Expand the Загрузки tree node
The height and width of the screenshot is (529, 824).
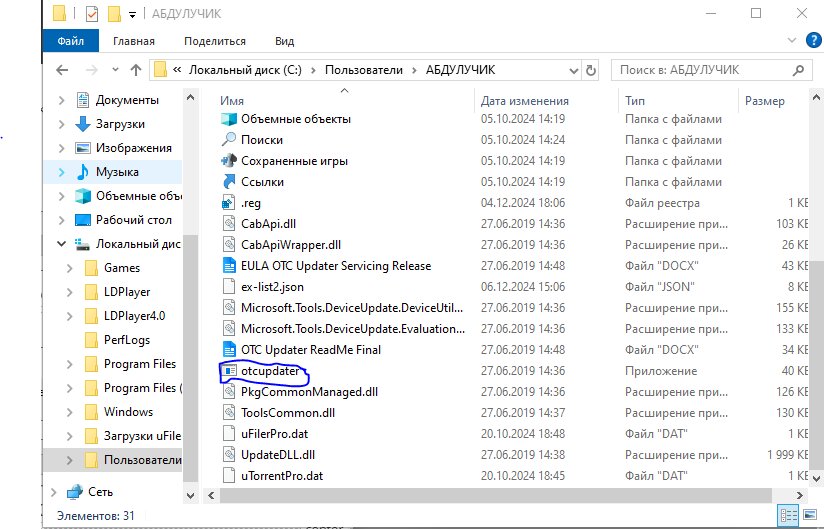coord(61,124)
